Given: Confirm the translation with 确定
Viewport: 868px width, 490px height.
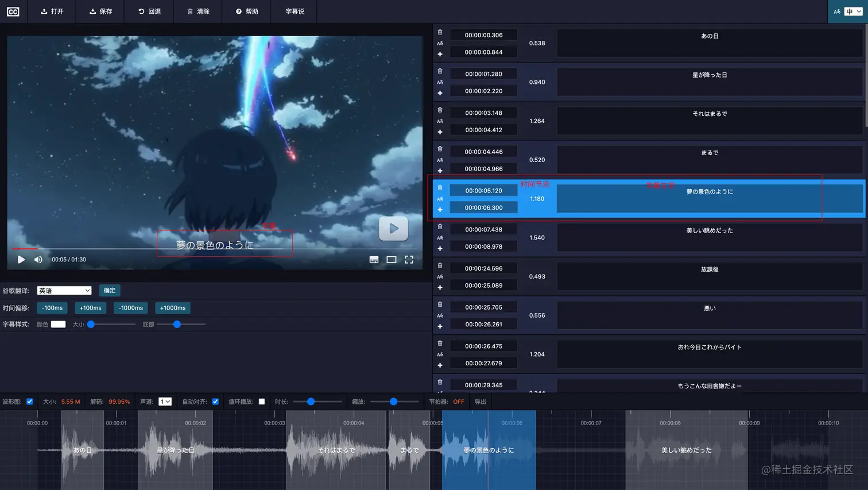Looking at the screenshot, I should pyautogui.click(x=110, y=291).
